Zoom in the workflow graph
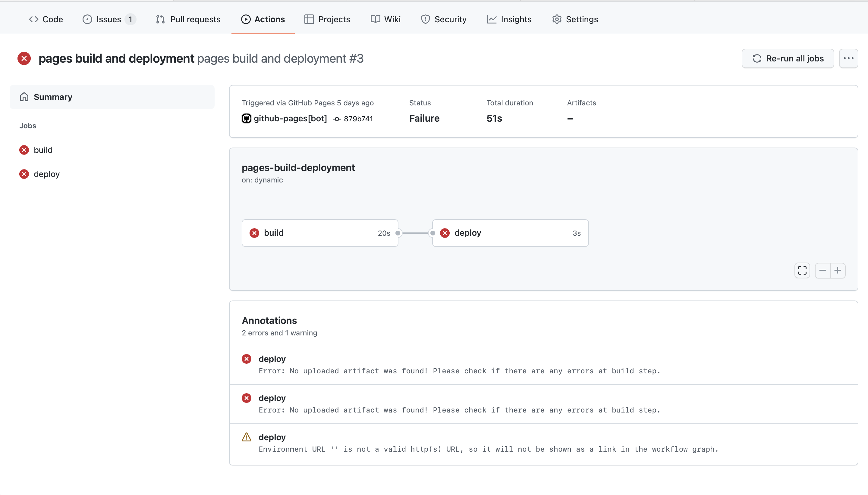Screen dimensions: 868x495 (838, 270)
